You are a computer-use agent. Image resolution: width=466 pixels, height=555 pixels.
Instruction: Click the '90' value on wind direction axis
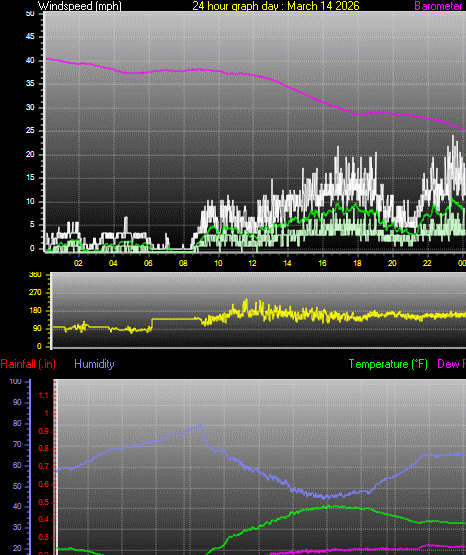[x=37, y=328]
